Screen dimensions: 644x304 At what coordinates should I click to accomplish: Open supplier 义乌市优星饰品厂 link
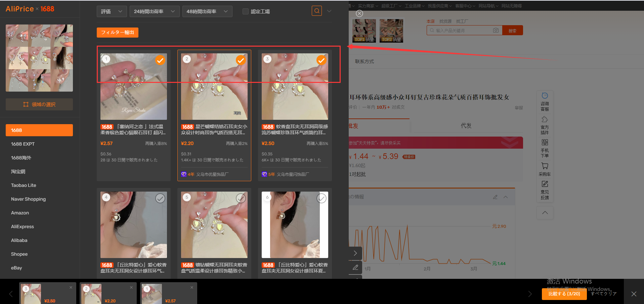(x=212, y=174)
